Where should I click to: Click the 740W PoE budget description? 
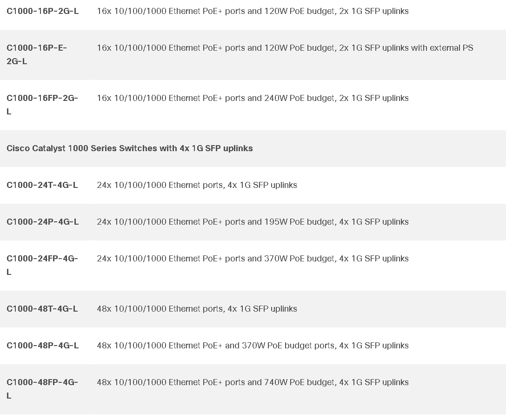click(253, 382)
